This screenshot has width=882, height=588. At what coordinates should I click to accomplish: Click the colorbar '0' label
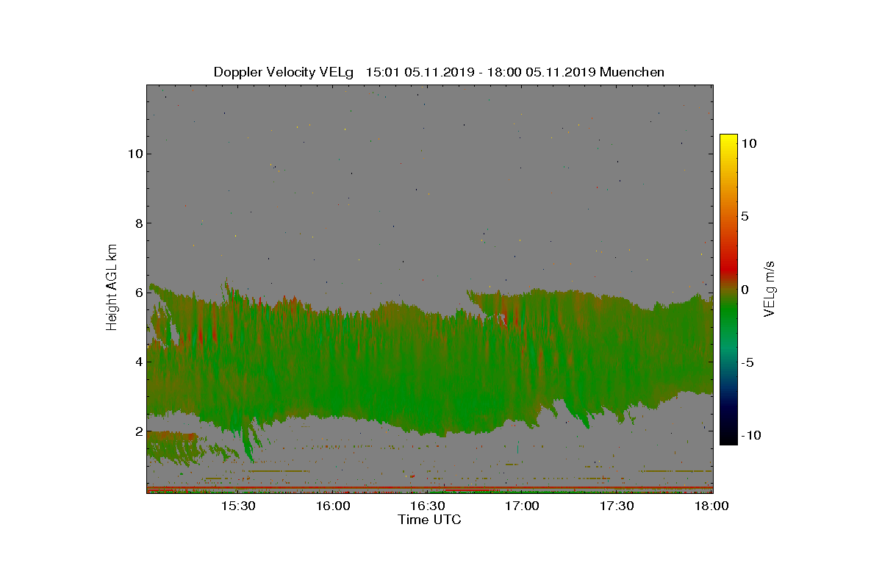coord(745,290)
